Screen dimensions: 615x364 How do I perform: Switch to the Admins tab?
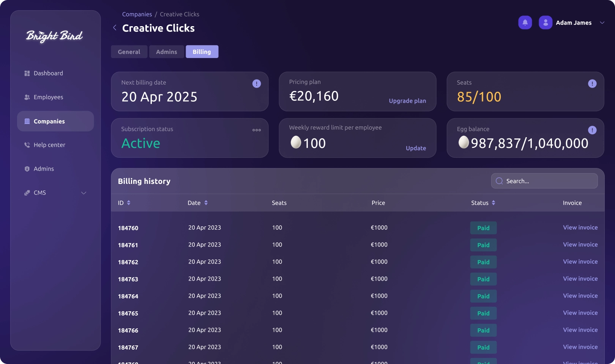pos(166,52)
